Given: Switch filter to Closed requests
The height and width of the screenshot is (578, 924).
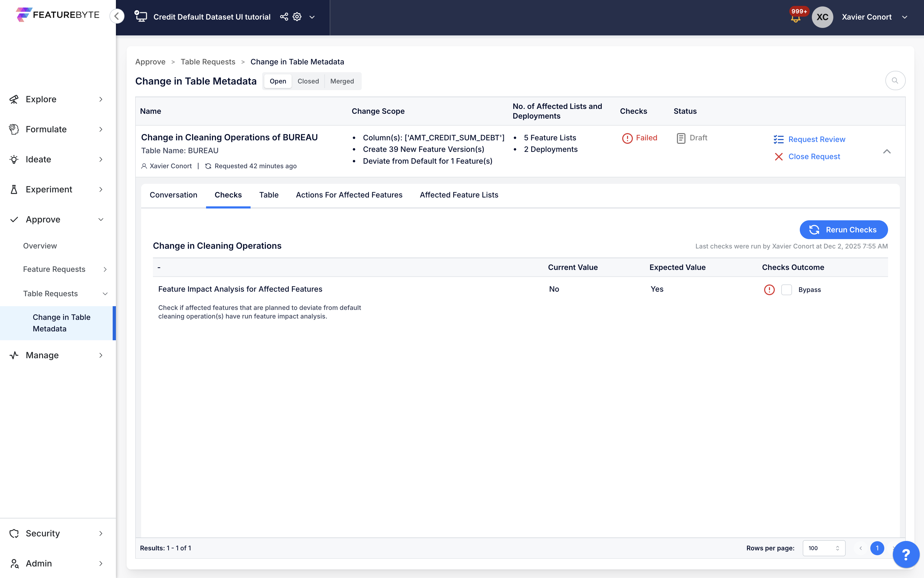Looking at the screenshot, I should (308, 81).
